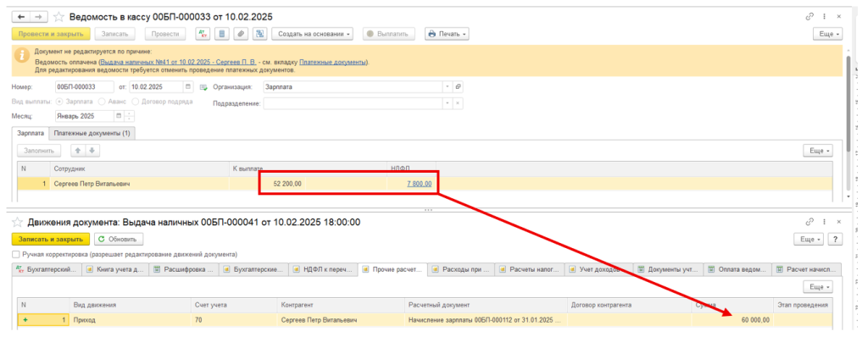868x337 pixels.
Task: Open Расчет начисл... tab
Action: pos(806,269)
